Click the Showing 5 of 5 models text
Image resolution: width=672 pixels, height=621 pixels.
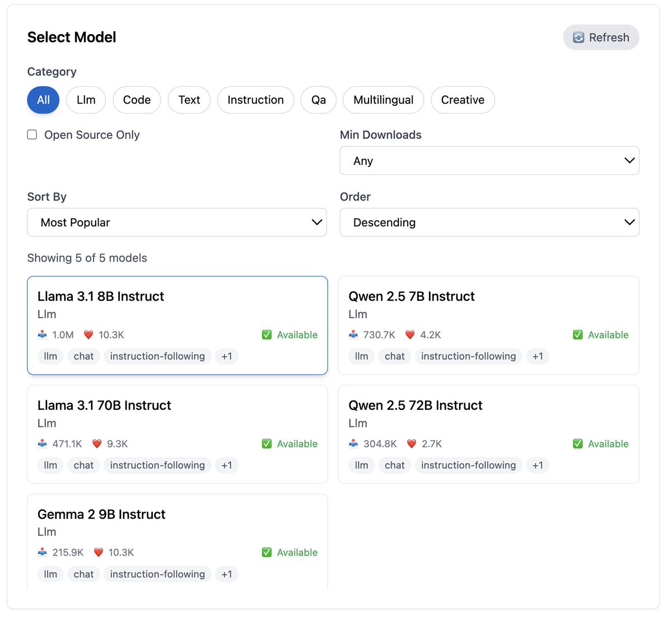click(87, 258)
